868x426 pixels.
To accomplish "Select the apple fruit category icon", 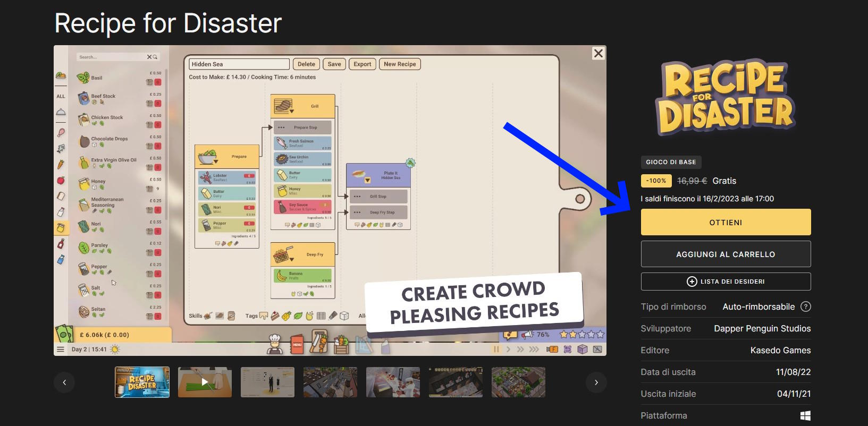I will (61, 181).
